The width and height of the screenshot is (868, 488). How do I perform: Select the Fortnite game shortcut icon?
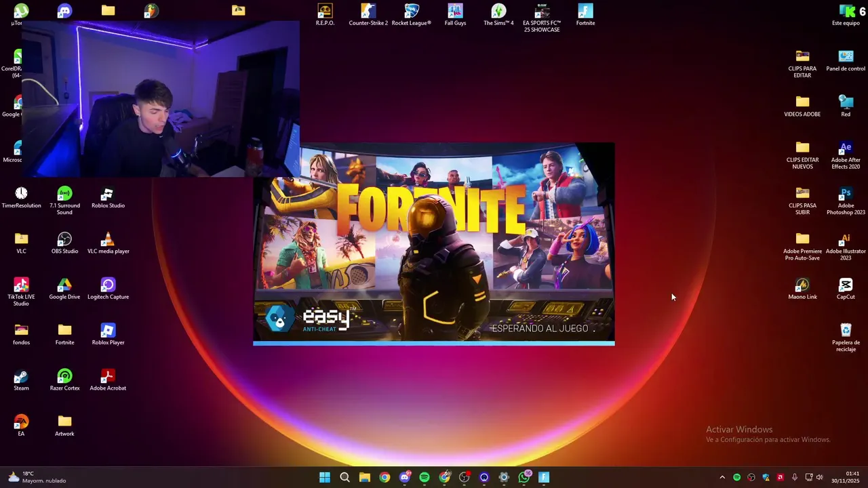pyautogui.click(x=585, y=14)
